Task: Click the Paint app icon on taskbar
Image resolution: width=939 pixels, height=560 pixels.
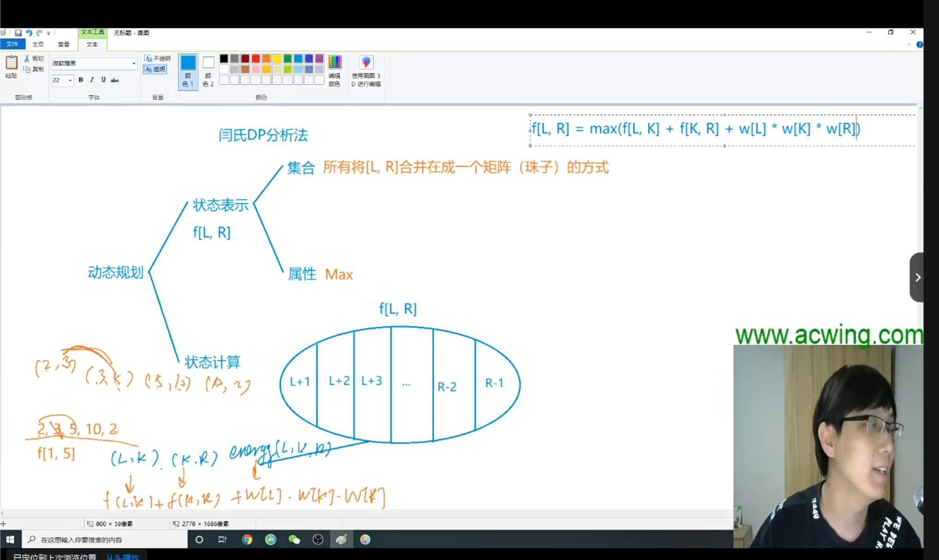Action: click(342, 539)
